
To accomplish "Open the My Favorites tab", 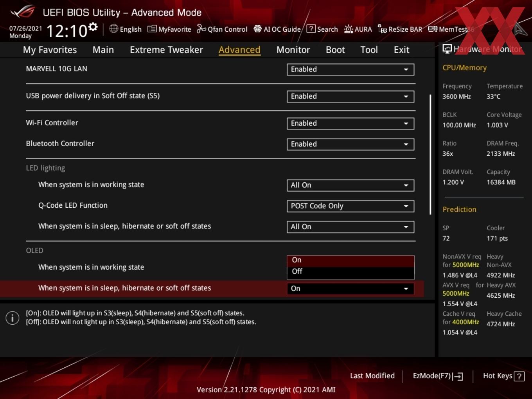I will pyautogui.click(x=50, y=50).
